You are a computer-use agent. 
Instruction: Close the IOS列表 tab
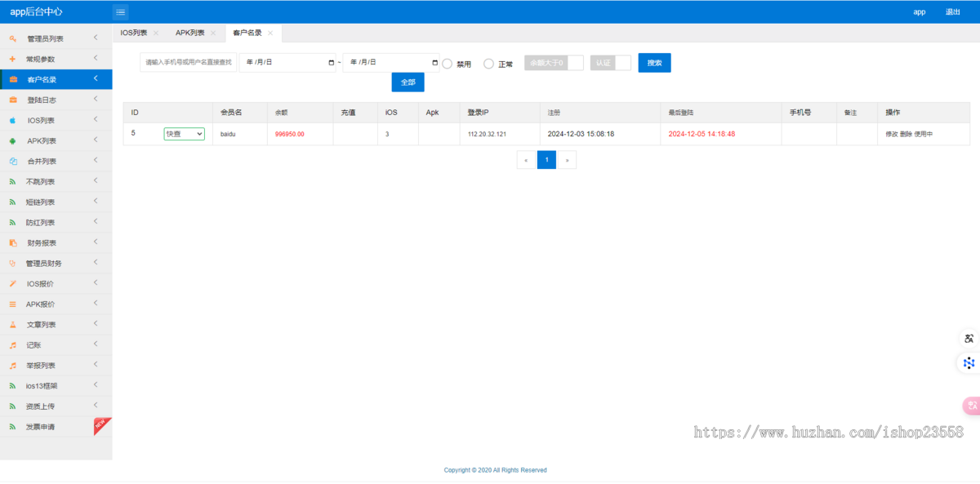(156, 33)
